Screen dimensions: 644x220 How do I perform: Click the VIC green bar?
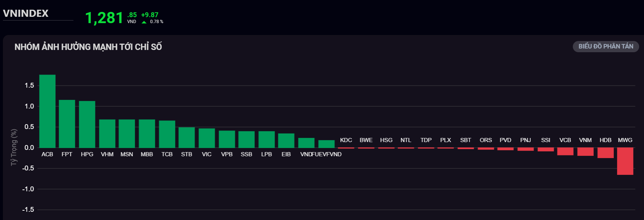point(207,138)
